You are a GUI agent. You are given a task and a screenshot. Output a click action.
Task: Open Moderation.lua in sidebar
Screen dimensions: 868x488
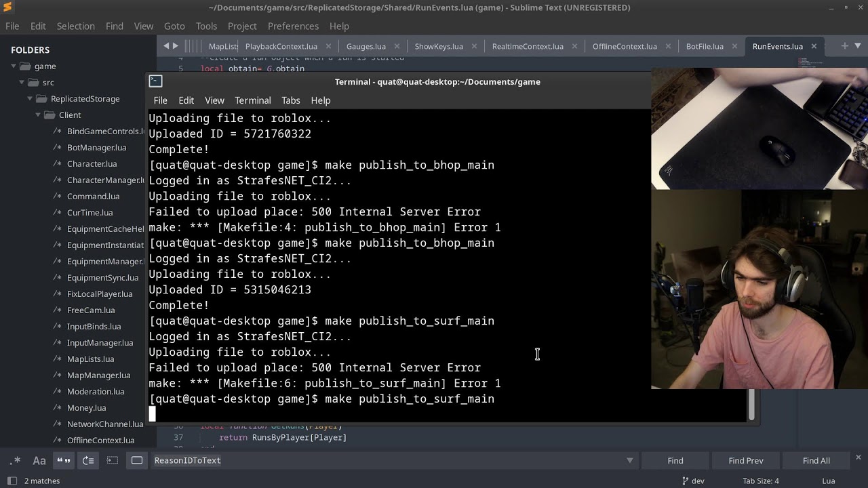click(96, 391)
